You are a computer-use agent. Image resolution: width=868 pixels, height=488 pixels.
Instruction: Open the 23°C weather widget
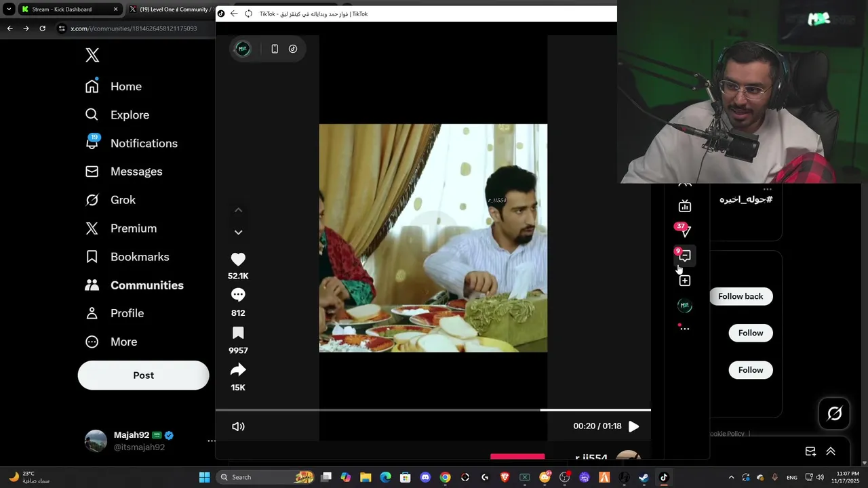[x=28, y=477]
